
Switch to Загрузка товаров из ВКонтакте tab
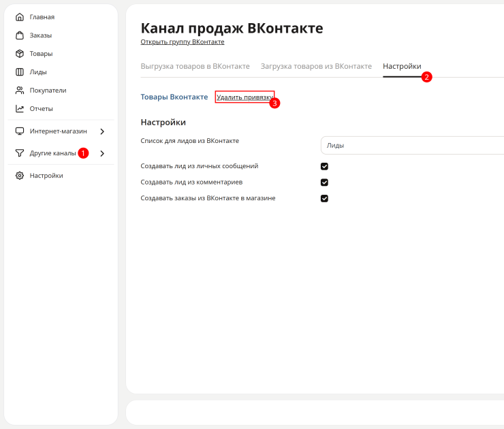[x=316, y=66]
